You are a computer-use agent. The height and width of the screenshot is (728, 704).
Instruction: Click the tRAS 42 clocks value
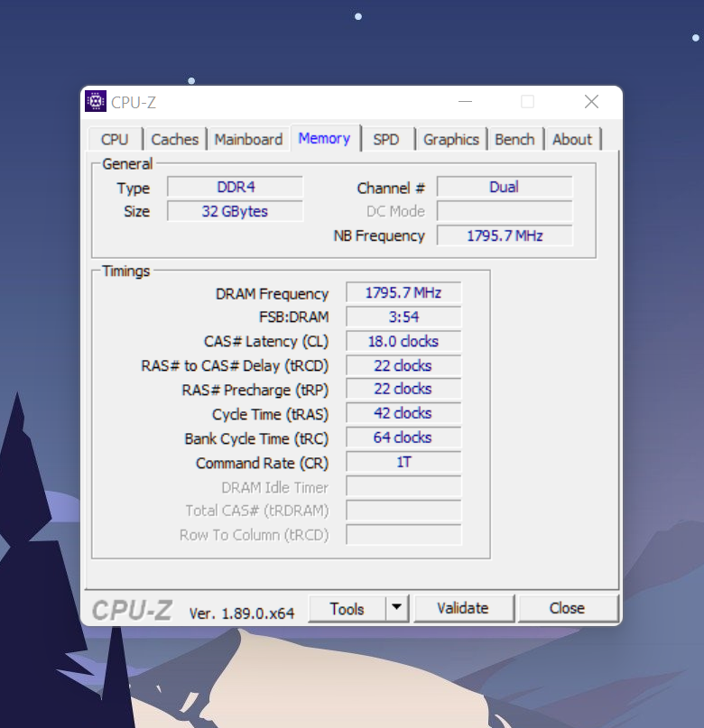[403, 413]
